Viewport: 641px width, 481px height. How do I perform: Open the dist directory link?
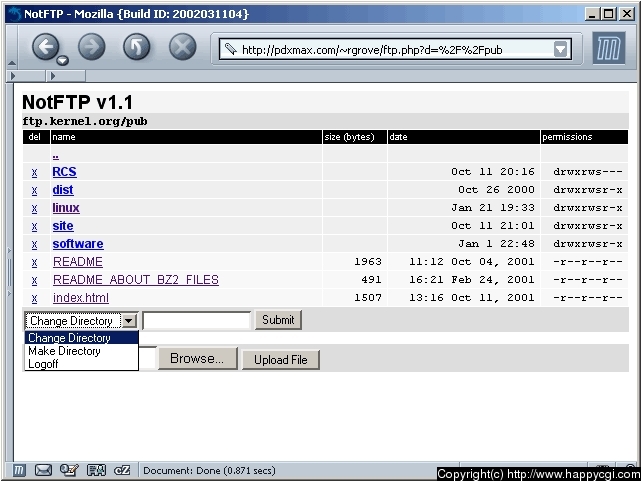pos(63,190)
